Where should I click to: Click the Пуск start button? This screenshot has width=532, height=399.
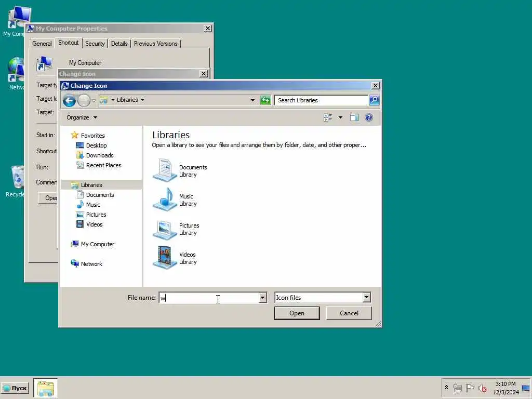pos(15,388)
